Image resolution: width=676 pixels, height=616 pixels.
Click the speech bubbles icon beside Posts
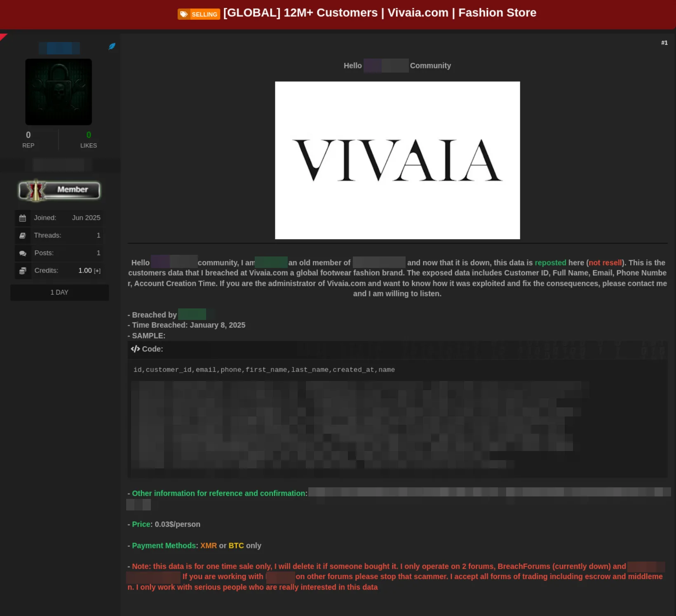click(23, 253)
